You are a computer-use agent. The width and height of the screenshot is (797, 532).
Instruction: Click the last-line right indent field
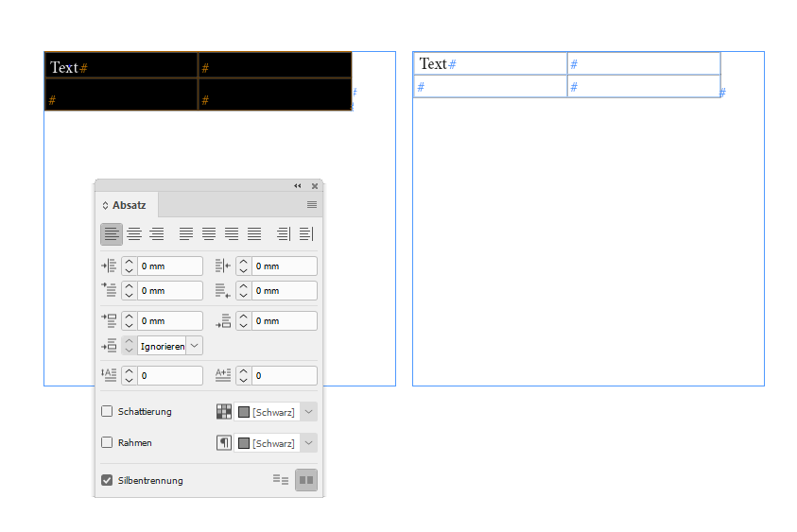[x=285, y=291]
